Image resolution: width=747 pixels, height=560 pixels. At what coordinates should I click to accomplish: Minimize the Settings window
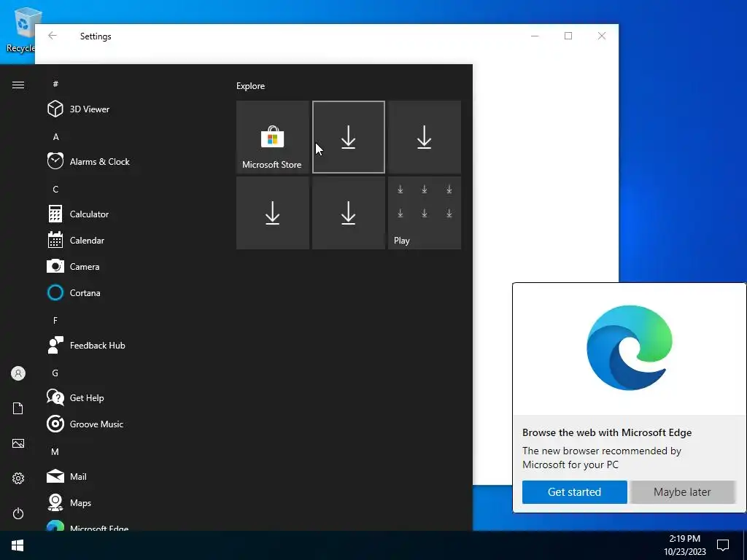coord(535,36)
